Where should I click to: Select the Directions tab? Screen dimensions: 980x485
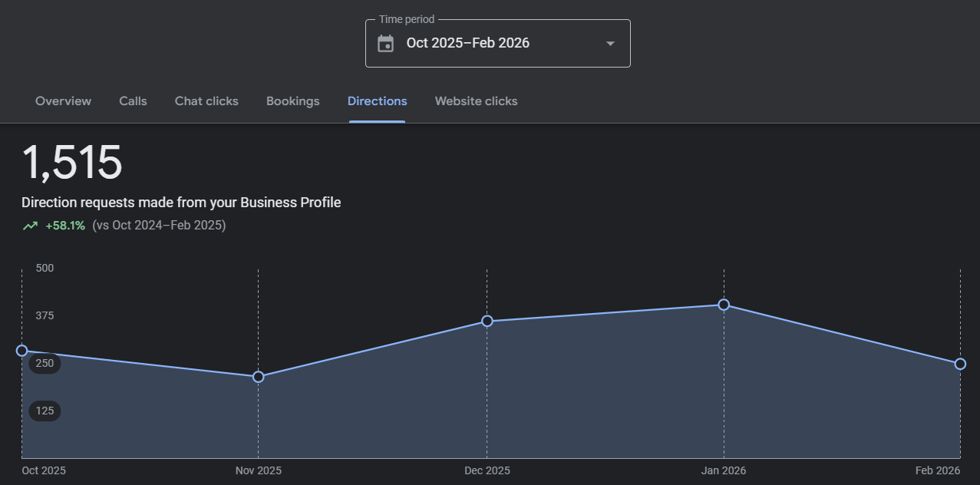click(377, 101)
